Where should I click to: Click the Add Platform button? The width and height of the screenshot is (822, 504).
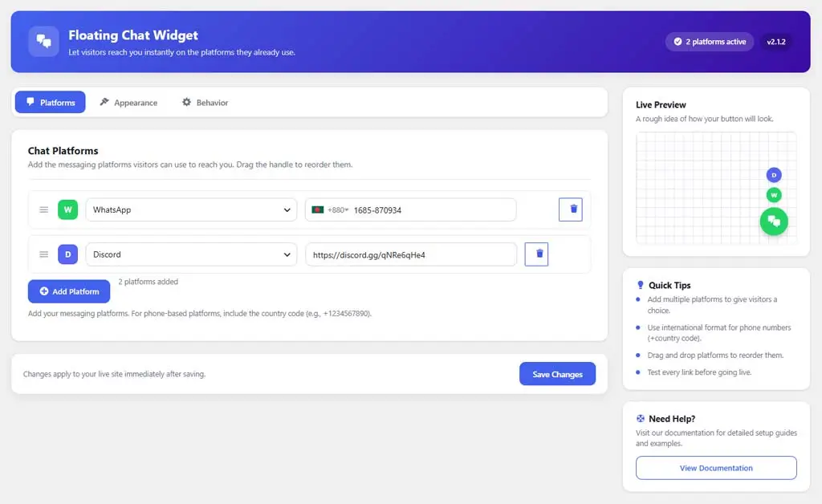pyautogui.click(x=69, y=291)
